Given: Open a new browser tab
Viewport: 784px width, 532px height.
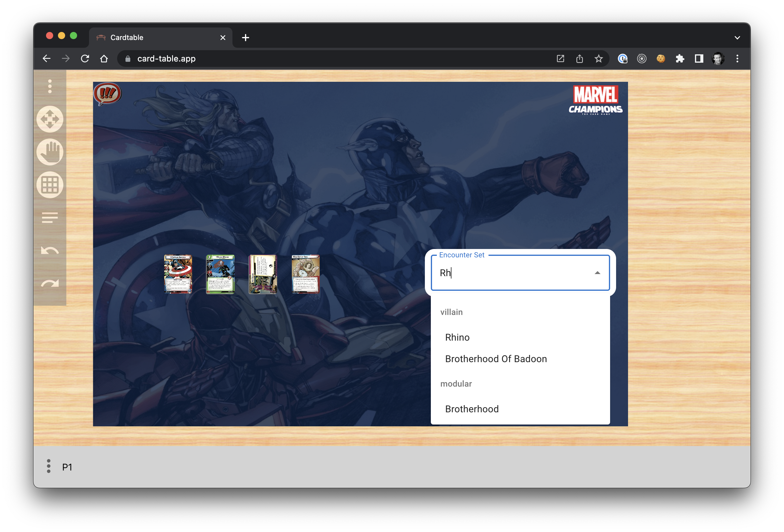Looking at the screenshot, I should (246, 38).
